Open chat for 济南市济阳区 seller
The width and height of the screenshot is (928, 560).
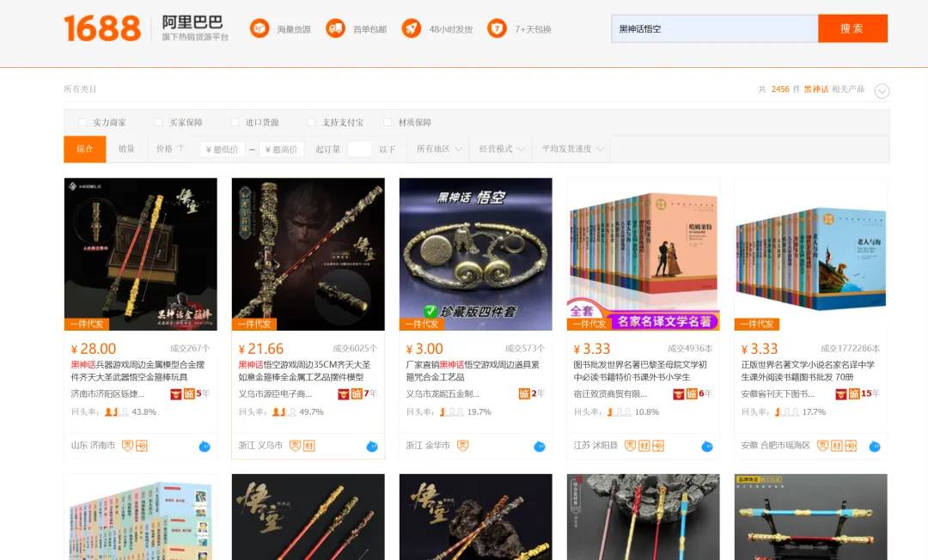205,447
